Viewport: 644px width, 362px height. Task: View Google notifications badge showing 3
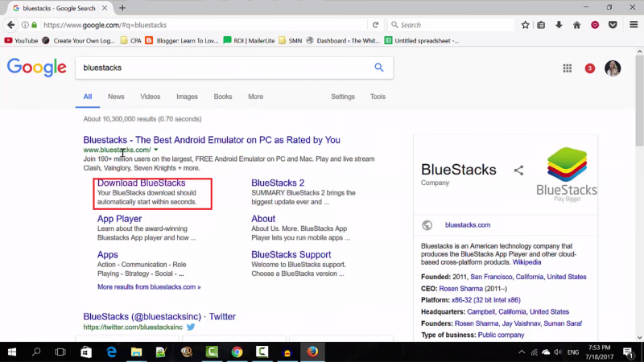pos(590,68)
